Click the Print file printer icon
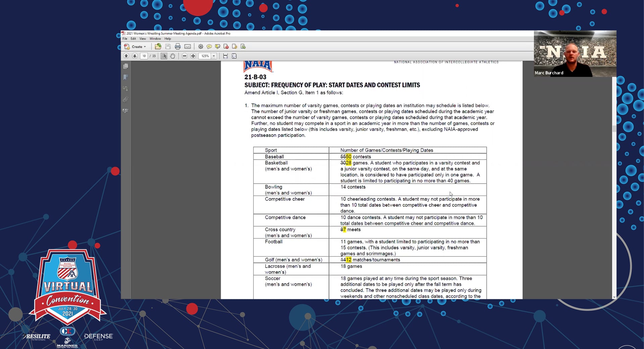This screenshot has height=349, width=644. click(x=178, y=47)
